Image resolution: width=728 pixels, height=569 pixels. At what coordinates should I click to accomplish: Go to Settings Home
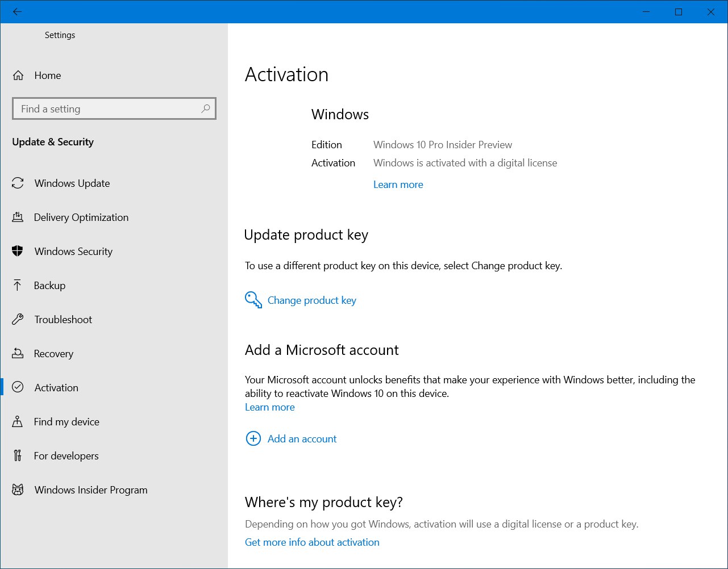click(114, 76)
